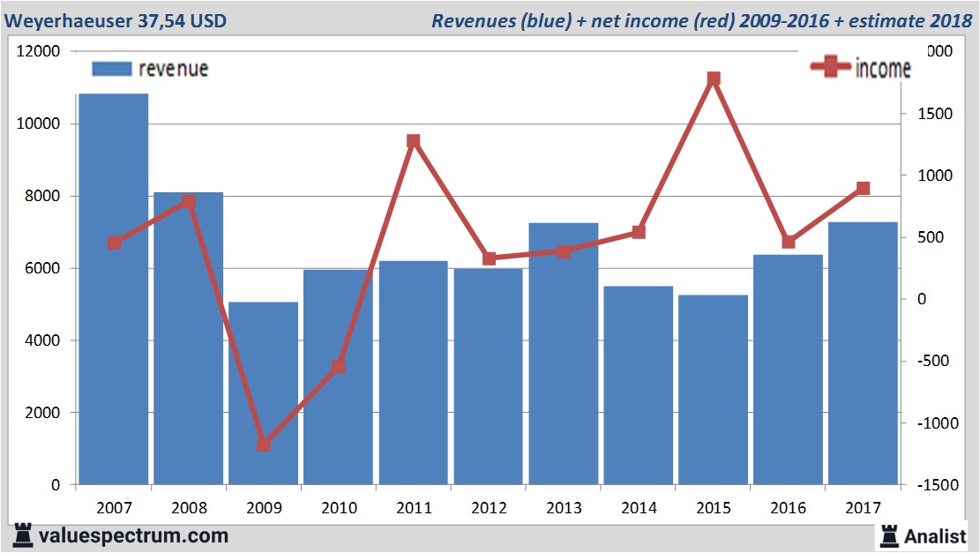Click the 2014 x-axis year label
980x553 pixels.
click(639, 508)
